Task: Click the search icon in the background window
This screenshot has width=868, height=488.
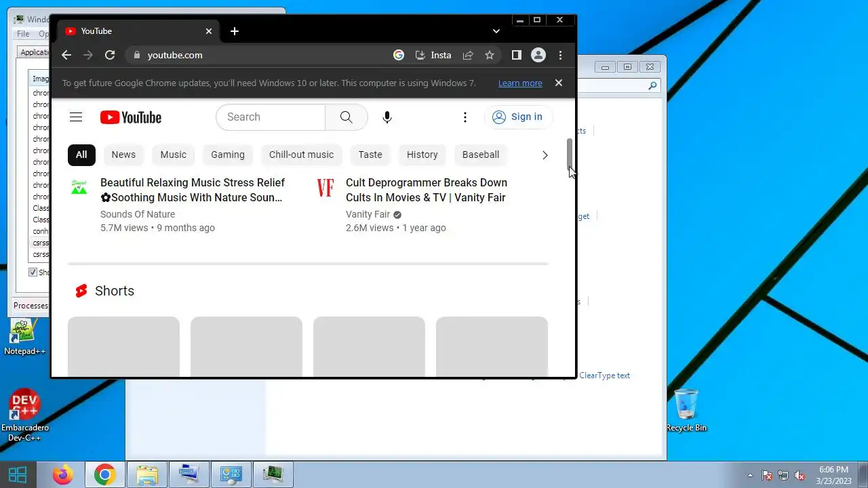Action: (652, 85)
